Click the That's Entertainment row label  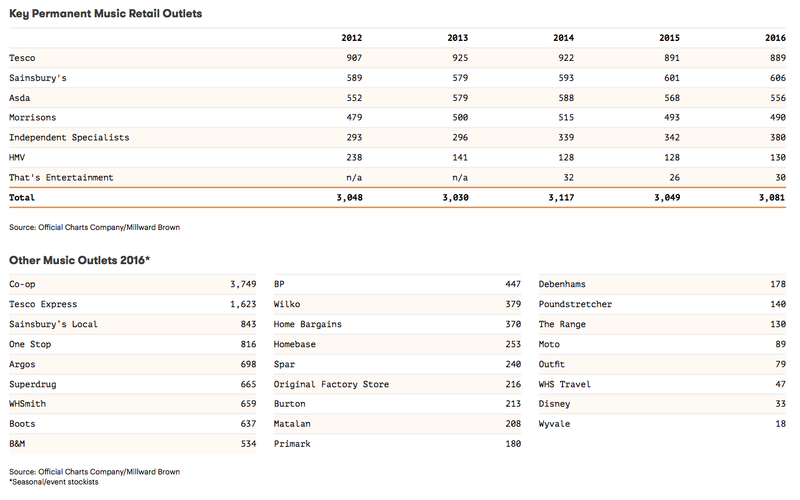(x=61, y=178)
